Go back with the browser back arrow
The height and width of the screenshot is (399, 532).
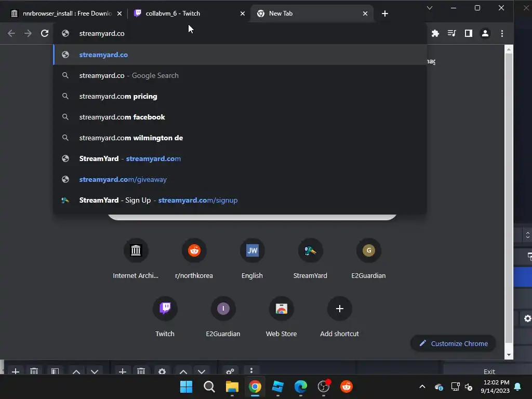tap(11, 33)
